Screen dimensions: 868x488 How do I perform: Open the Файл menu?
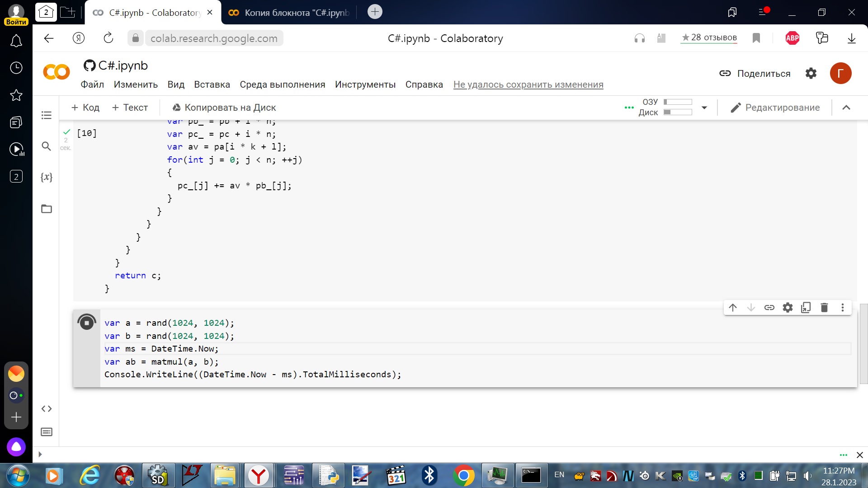point(92,84)
